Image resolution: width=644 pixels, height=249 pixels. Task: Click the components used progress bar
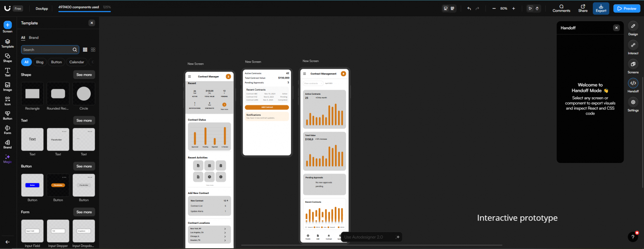pyautogui.click(x=85, y=11)
